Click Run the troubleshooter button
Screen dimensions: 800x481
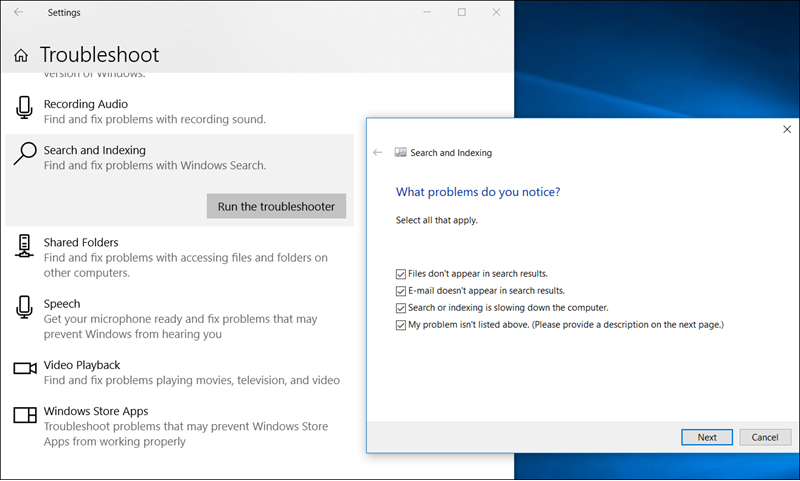pos(276,206)
